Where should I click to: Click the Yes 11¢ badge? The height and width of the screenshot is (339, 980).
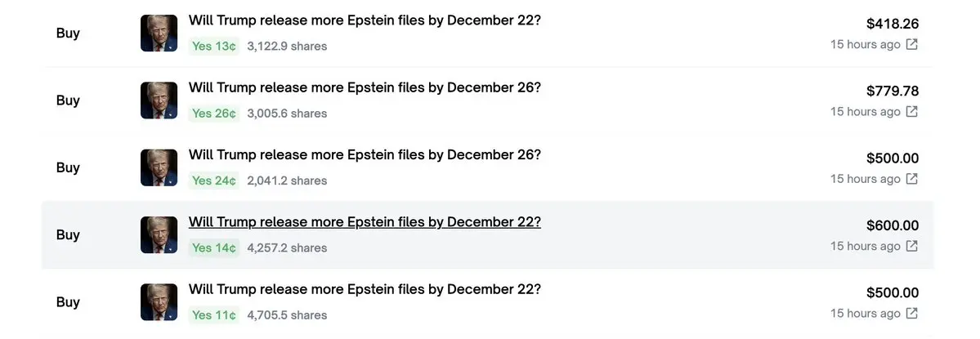point(214,315)
